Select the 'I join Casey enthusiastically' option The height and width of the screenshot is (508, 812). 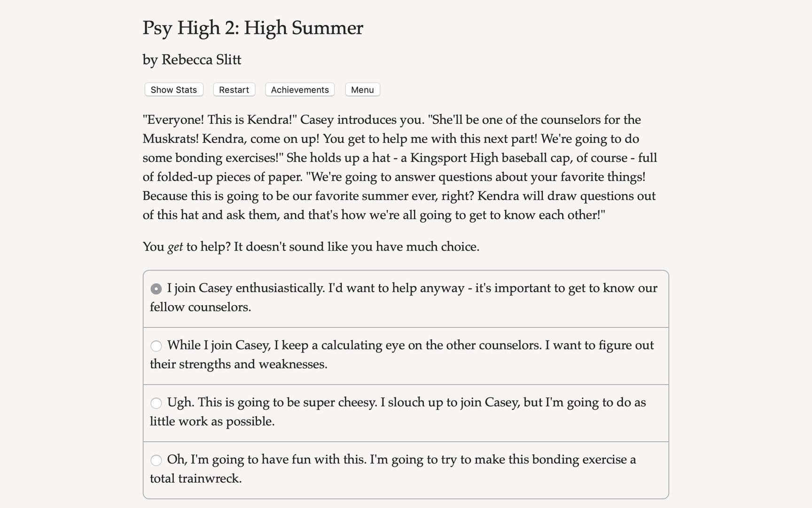(x=404, y=298)
